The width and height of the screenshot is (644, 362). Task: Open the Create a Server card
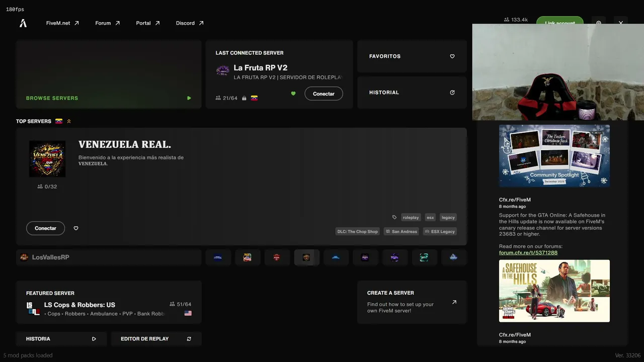point(412,302)
